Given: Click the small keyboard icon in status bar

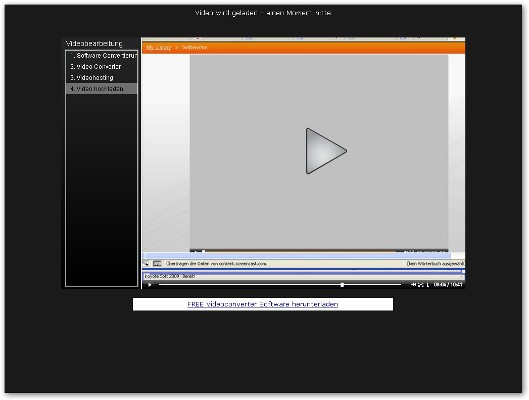Looking at the screenshot, I should pos(157,263).
